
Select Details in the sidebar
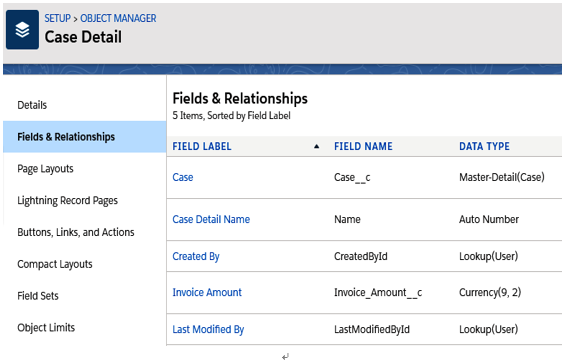tap(32, 105)
